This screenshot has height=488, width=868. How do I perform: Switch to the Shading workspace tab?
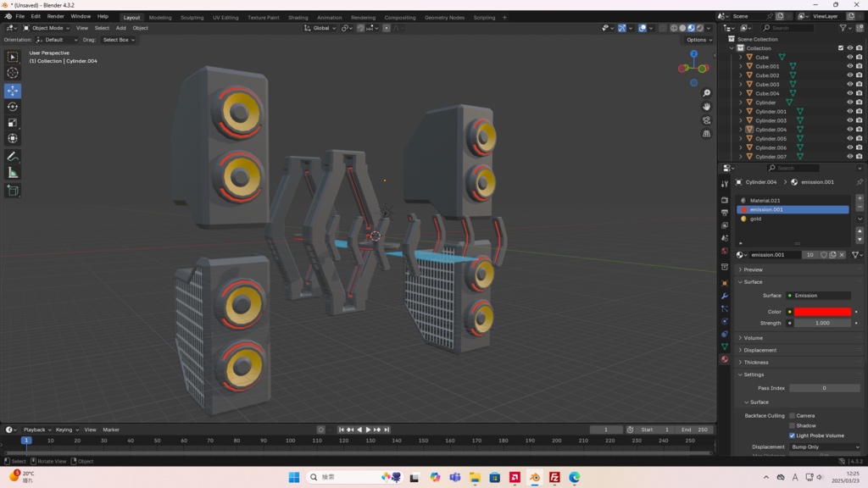click(298, 18)
